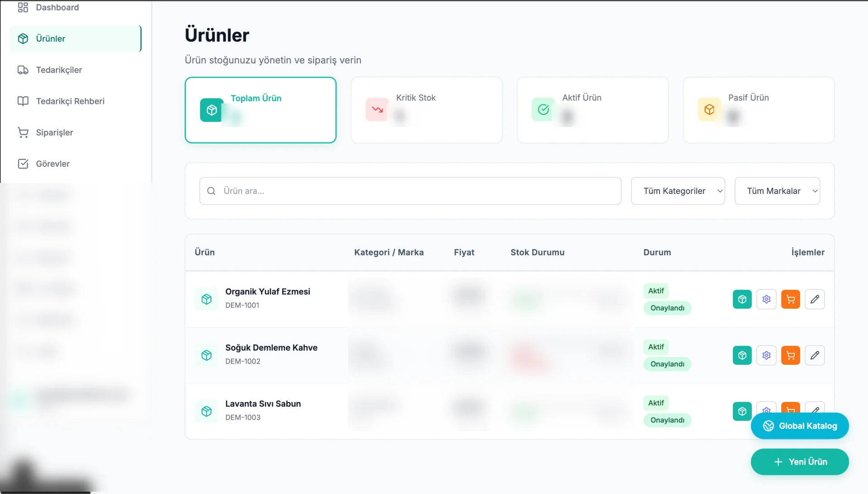This screenshot has width=868, height=494.
Task: Click product thumbnail icon for DEM-1001
Action: [207, 299]
